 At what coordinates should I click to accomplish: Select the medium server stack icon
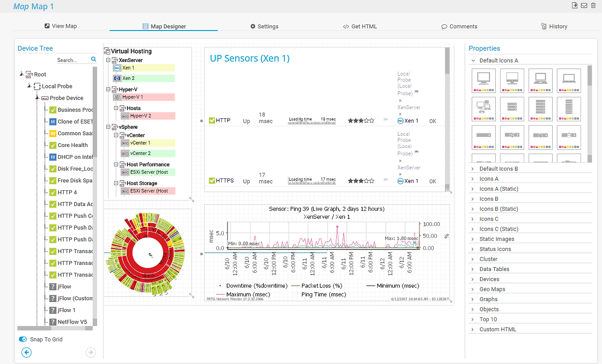(x=540, y=108)
